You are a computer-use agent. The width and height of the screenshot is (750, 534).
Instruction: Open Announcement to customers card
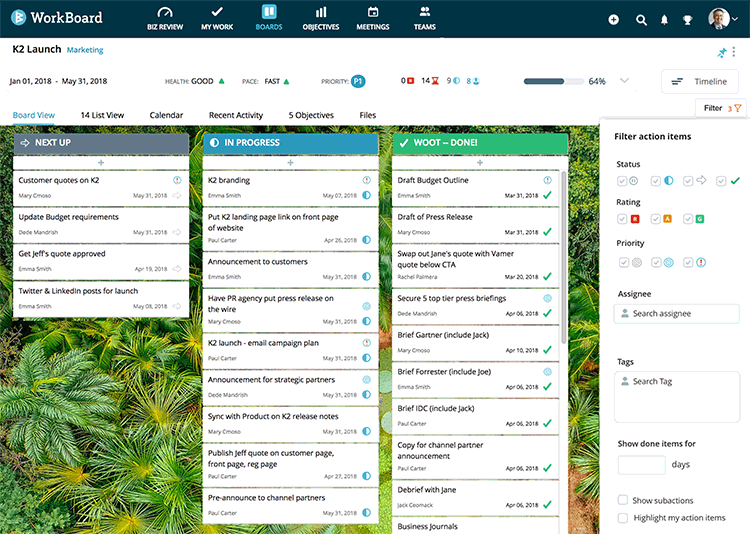click(290, 268)
